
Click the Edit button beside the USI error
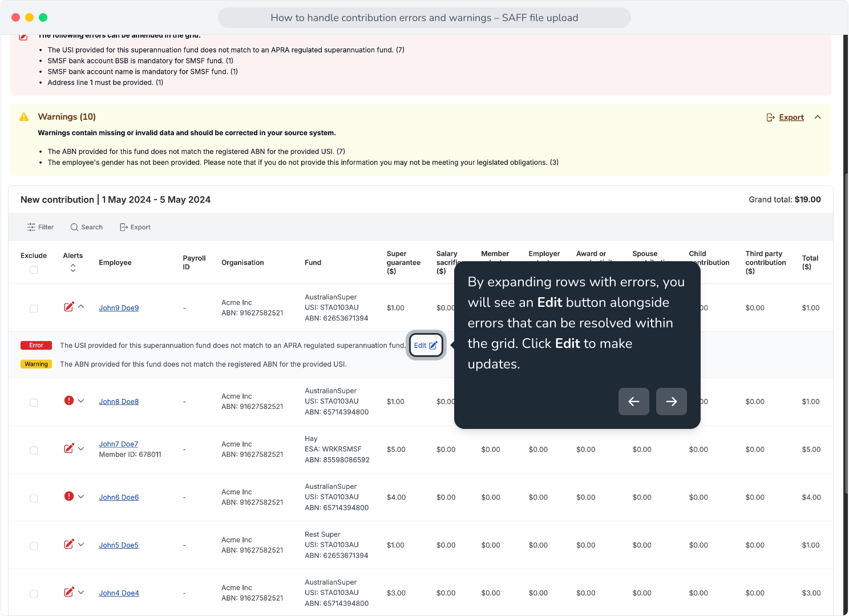426,345
